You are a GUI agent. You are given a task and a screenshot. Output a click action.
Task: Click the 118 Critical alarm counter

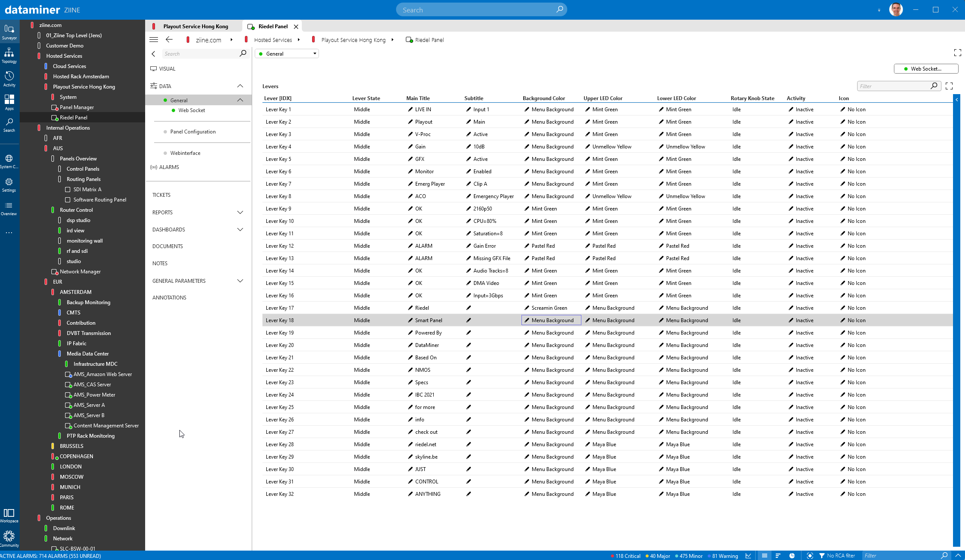coord(625,556)
